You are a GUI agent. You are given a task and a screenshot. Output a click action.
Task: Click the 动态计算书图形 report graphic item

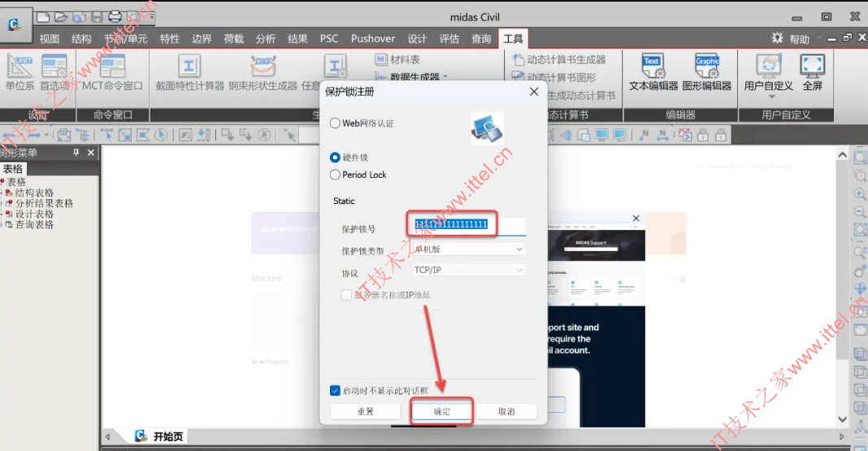553,77
